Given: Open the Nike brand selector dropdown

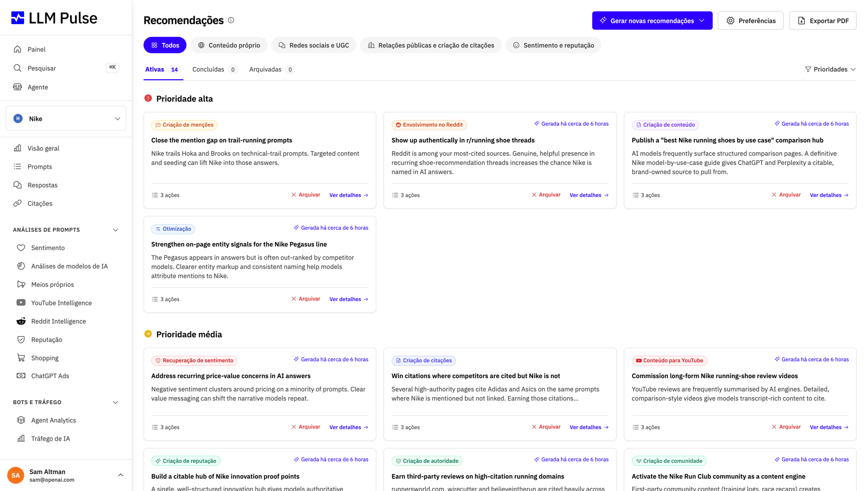Looking at the screenshot, I should [66, 119].
